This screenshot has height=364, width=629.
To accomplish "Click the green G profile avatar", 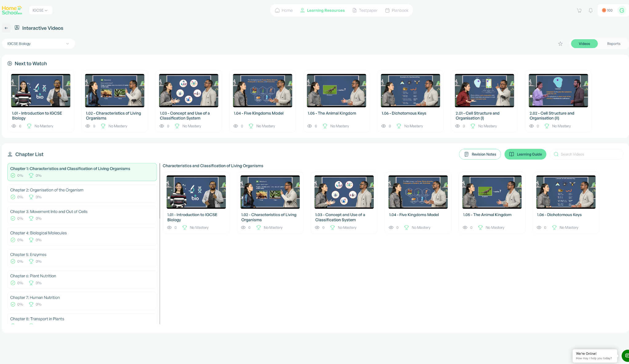I will click(x=622, y=10).
